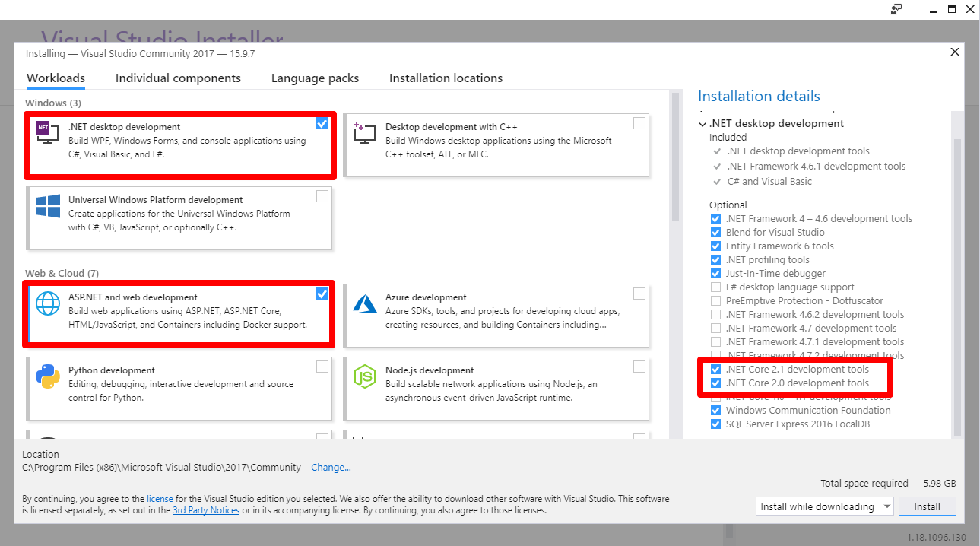Image resolution: width=980 pixels, height=546 pixels.
Task: Switch to the Individual components tab
Action: [x=178, y=78]
